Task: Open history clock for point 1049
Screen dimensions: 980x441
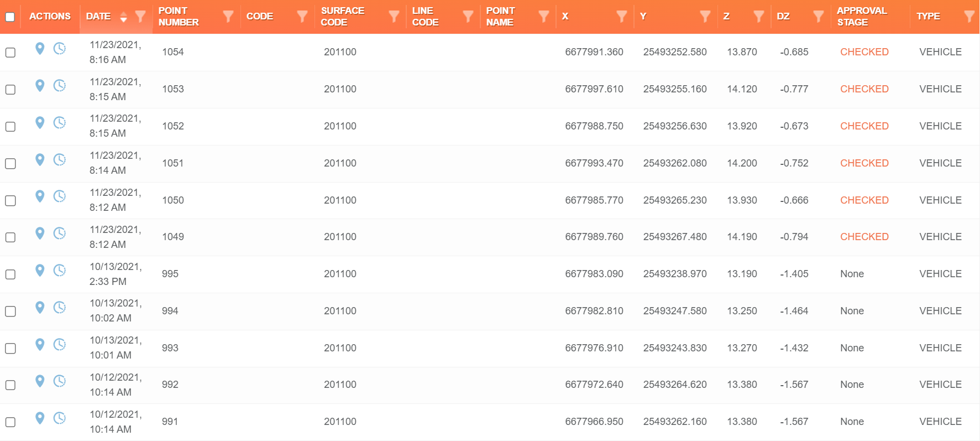Action: pos(60,234)
